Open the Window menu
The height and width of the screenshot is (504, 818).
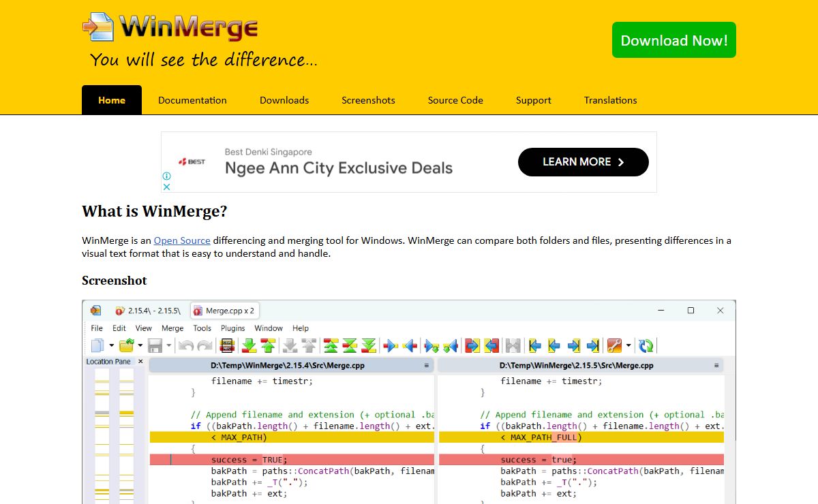[x=269, y=328]
